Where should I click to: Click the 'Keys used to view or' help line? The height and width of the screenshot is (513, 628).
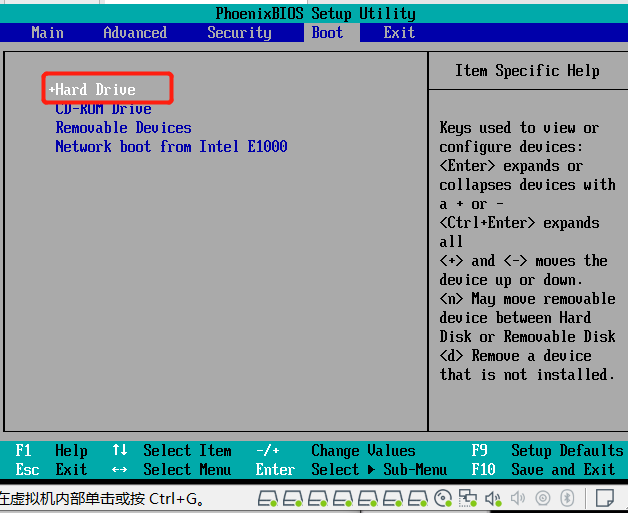click(x=519, y=128)
